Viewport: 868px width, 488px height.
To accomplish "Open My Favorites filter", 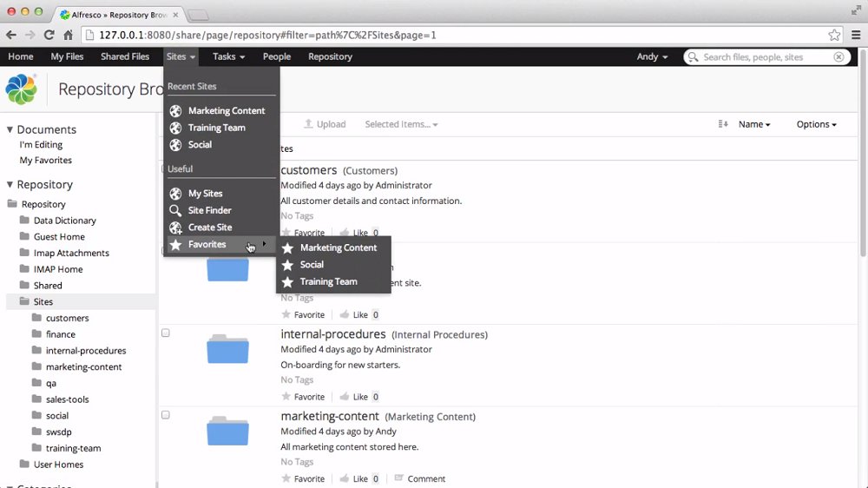I will (x=46, y=160).
